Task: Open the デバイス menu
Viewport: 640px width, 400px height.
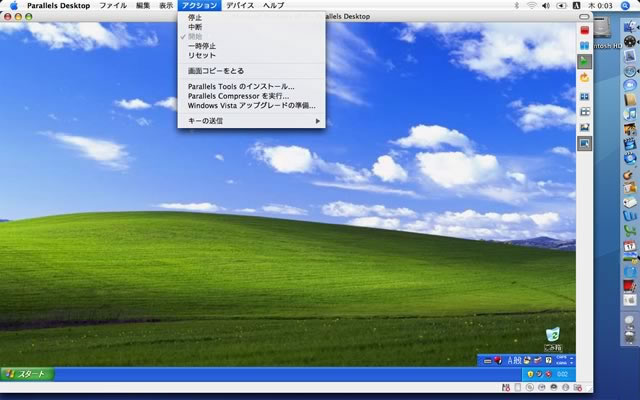Action: pyautogui.click(x=240, y=5)
